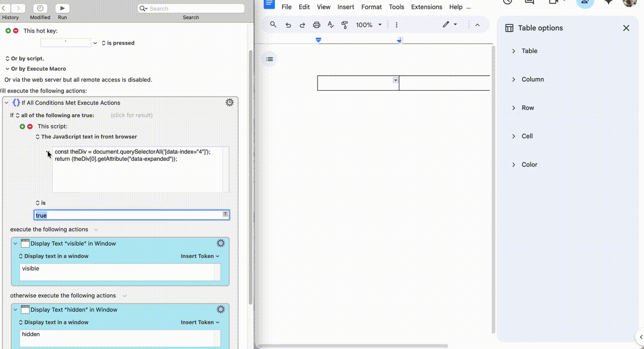644x349 pixels.
Task: Expand the Table section in Table options
Action: [529, 51]
